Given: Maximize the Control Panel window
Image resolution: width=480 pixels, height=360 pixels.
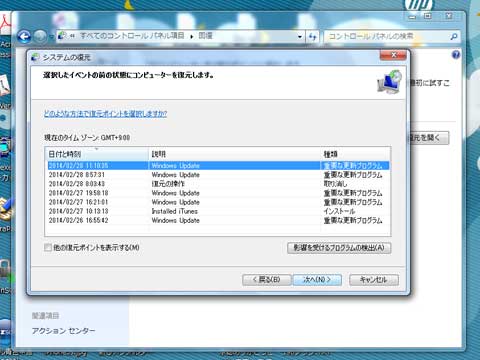Looking at the screenshot, I should pos(428,16).
